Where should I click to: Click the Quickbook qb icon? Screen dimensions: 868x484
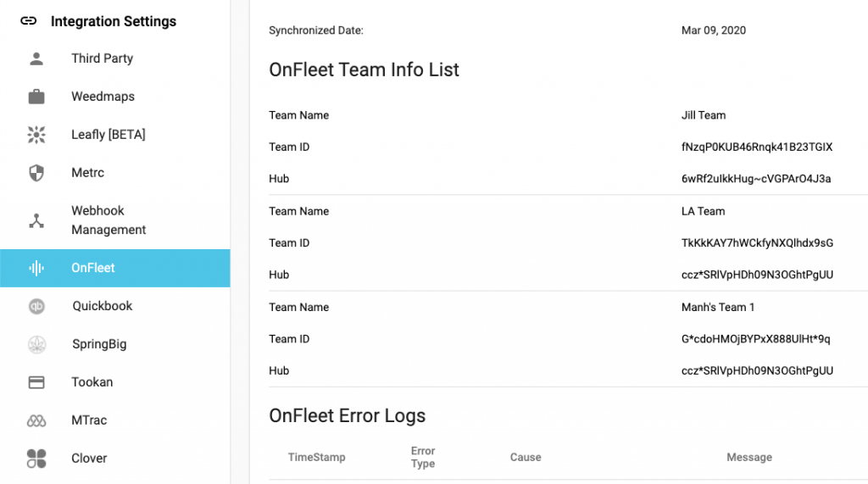click(x=36, y=306)
